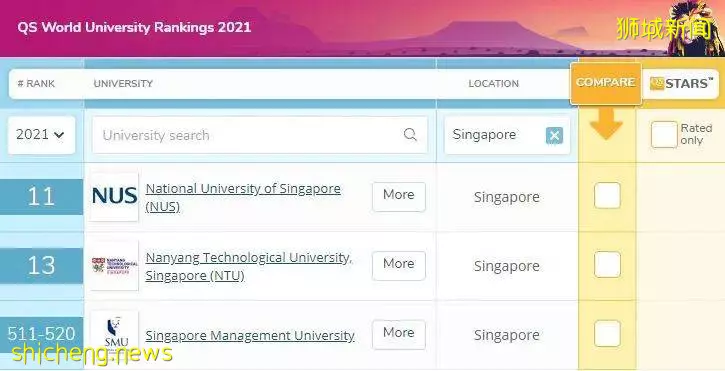Image resolution: width=725 pixels, height=371 pixels.
Task: Click the NUS logo thumbnail
Action: (x=115, y=197)
